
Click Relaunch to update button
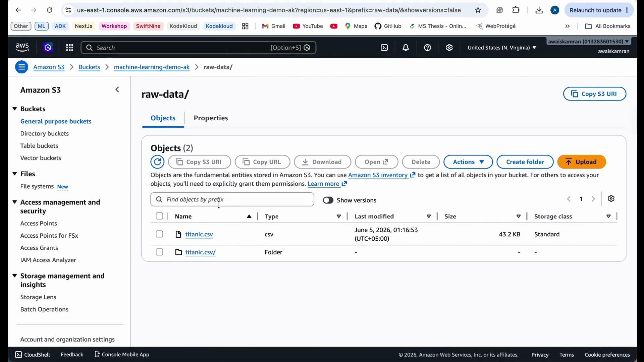[x=599, y=10]
